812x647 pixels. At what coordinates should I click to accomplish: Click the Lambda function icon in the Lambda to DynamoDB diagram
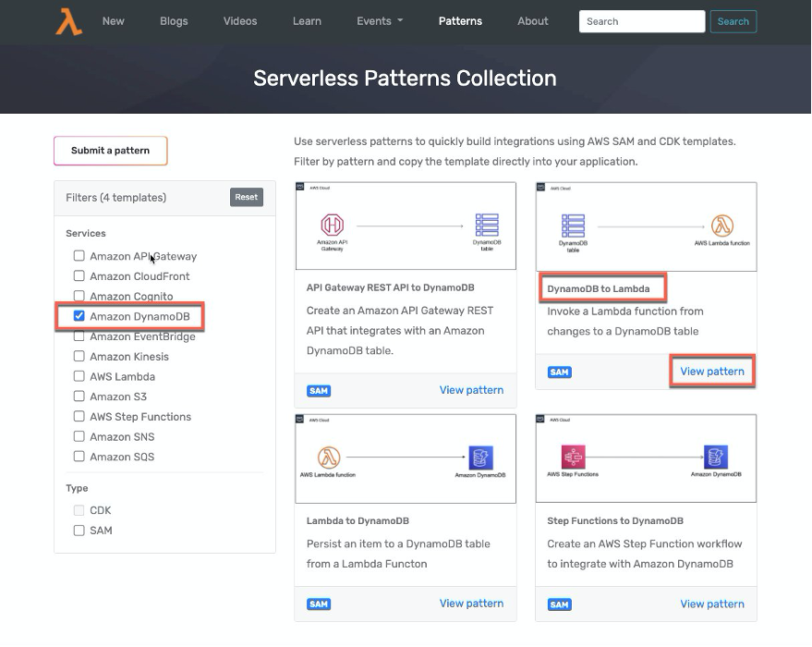coord(329,458)
